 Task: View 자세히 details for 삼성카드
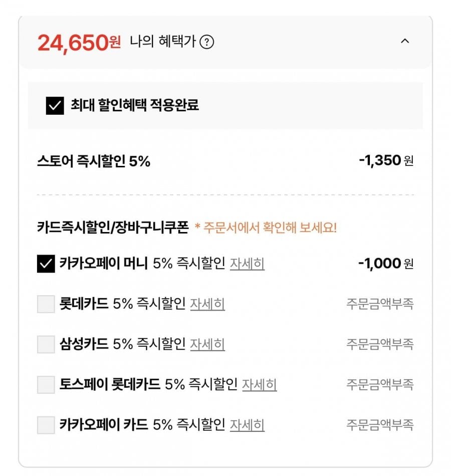pyautogui.click(x=207, y=344)
